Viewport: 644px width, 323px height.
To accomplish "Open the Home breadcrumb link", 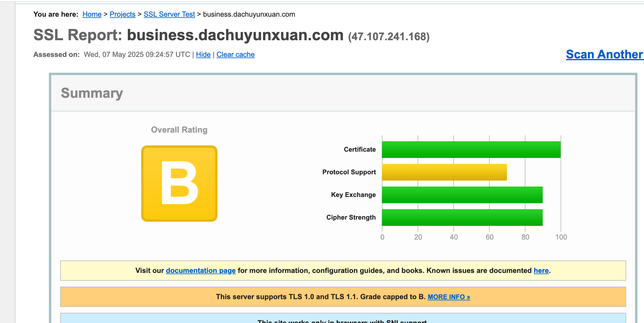I will pyautogui.click(x=92, y=14).
